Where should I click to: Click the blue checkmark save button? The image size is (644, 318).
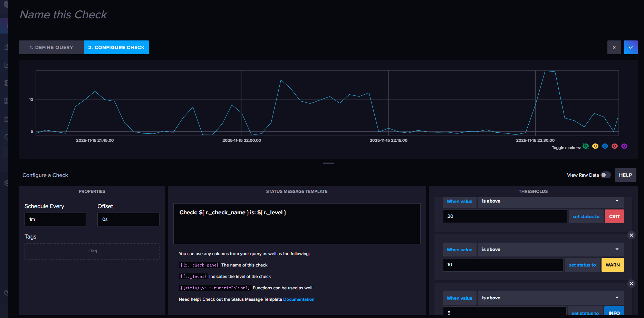631,47
